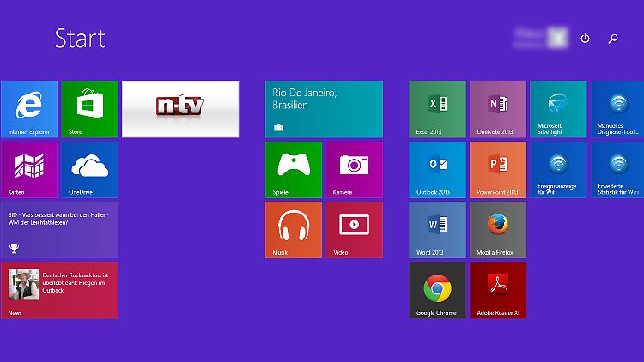Open the OneDrive tile
The image size is (644, 362).
(90, 170)
